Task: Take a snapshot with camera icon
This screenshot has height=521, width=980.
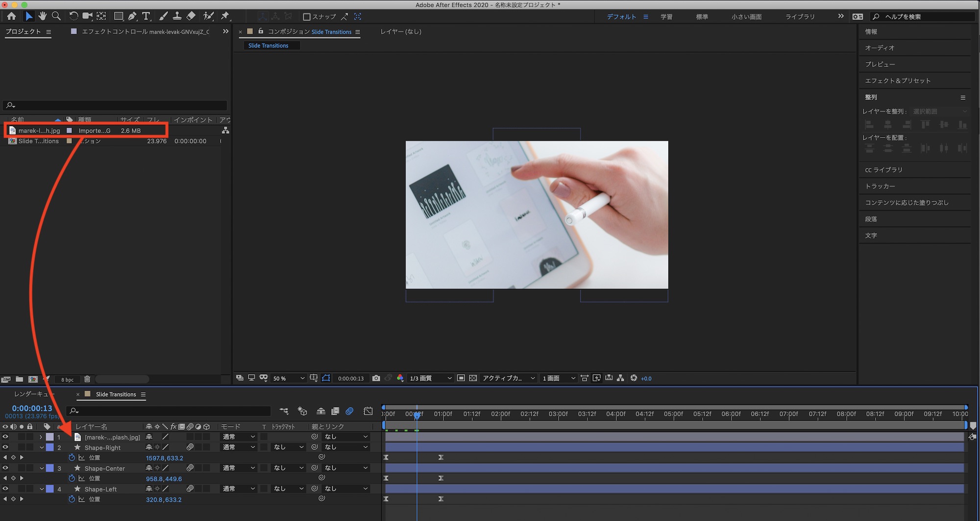Action: (376, 378)
